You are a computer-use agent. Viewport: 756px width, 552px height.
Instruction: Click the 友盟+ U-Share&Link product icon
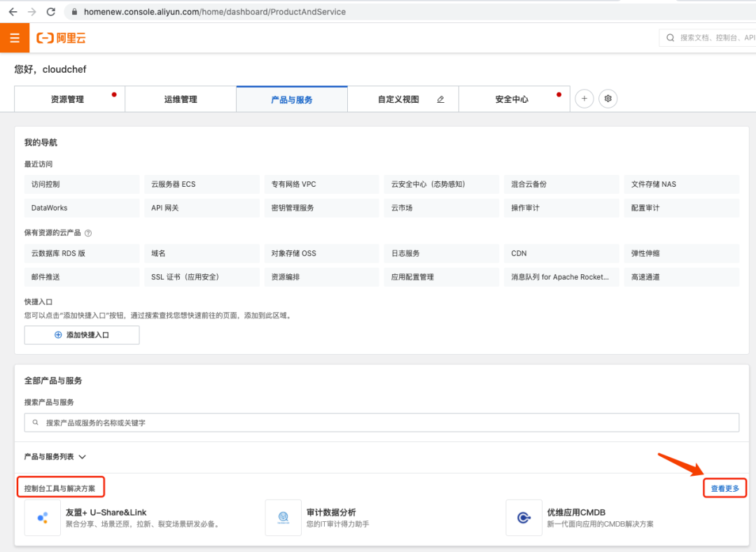43,518
